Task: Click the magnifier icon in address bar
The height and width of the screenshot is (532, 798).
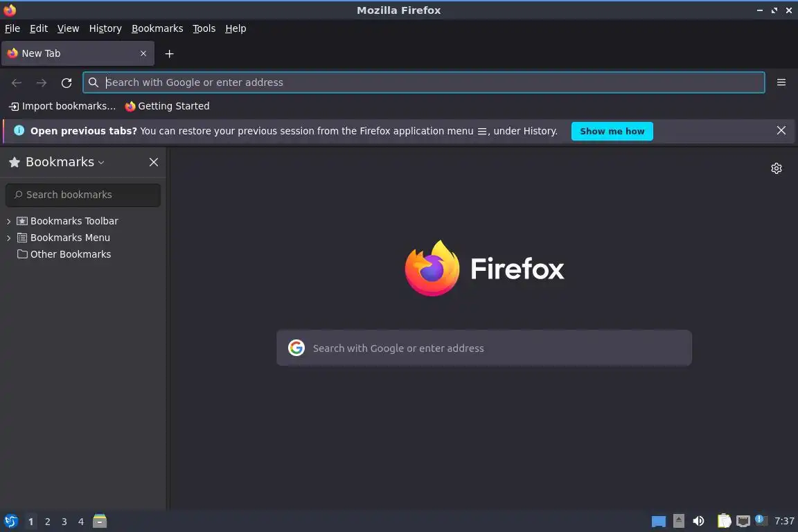Action: pyautogui.click(x=93, y=82)
